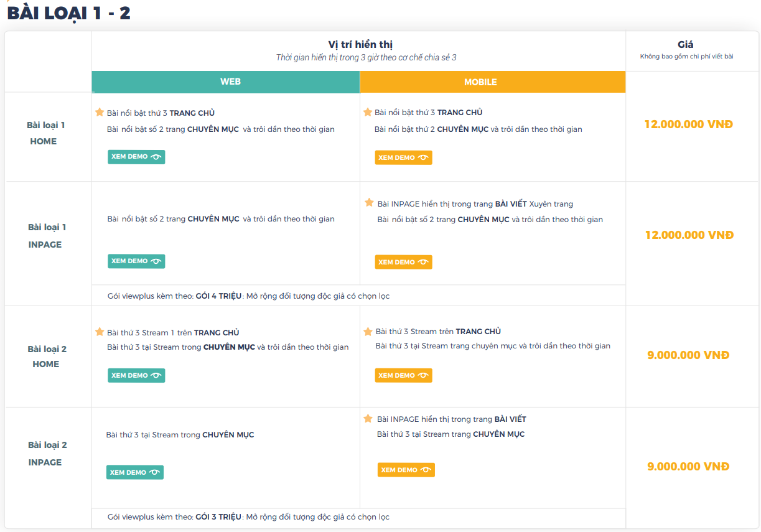Click star icon beside Bài INPAGE Xuyên trang text
This screenshot has width=761, height=532.
pos(369,203)
